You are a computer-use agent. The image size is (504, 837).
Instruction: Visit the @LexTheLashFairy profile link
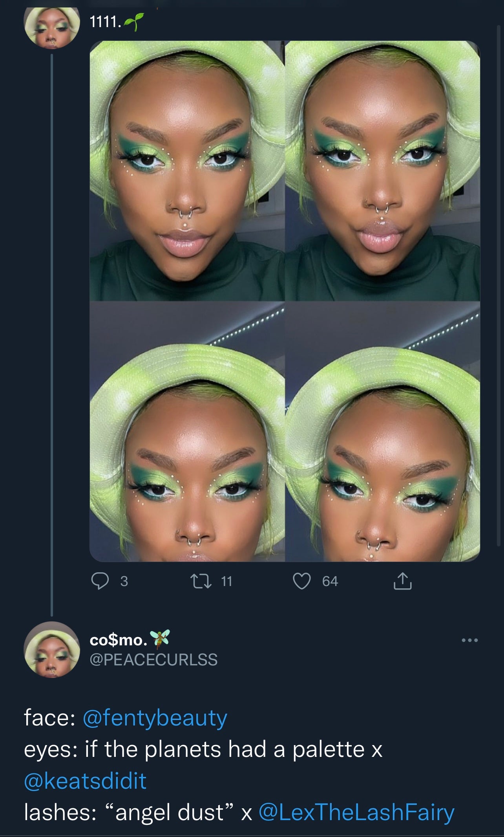click(x=356, y=812)
